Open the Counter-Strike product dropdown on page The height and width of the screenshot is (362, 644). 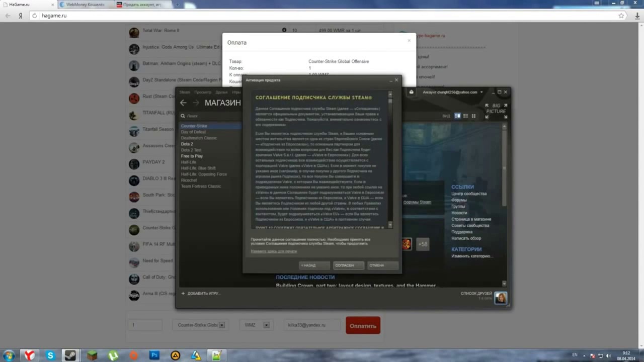click(201, 325)
